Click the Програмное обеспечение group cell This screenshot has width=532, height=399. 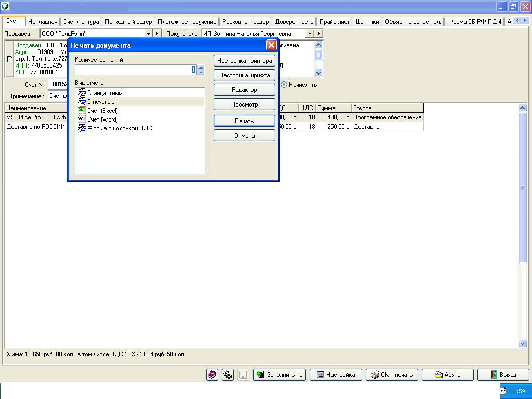pyautogui.click(x=388, y=117)
